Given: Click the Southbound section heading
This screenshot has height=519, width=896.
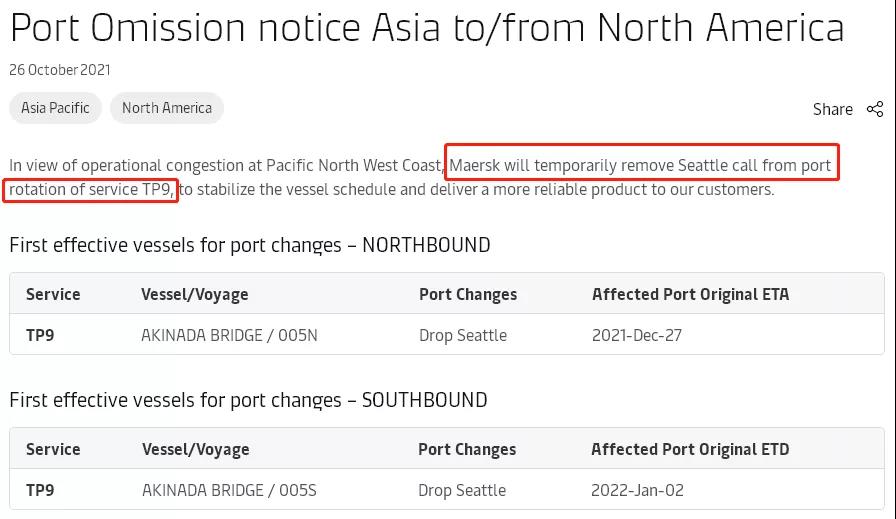Looking at the screenshot, I should (248, 401).
